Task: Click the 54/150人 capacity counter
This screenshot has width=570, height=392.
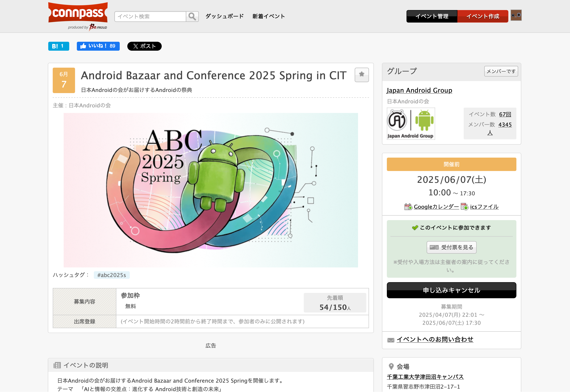Action: click(335, 307)
